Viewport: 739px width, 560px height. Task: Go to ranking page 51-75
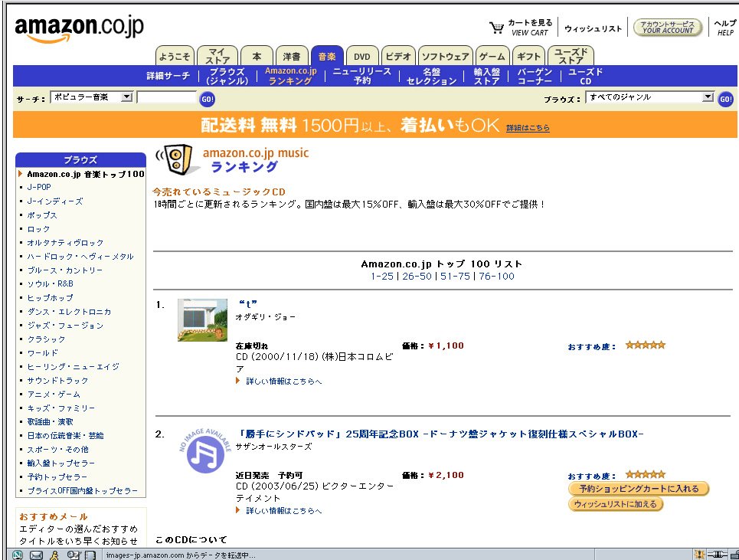(456, 277)
